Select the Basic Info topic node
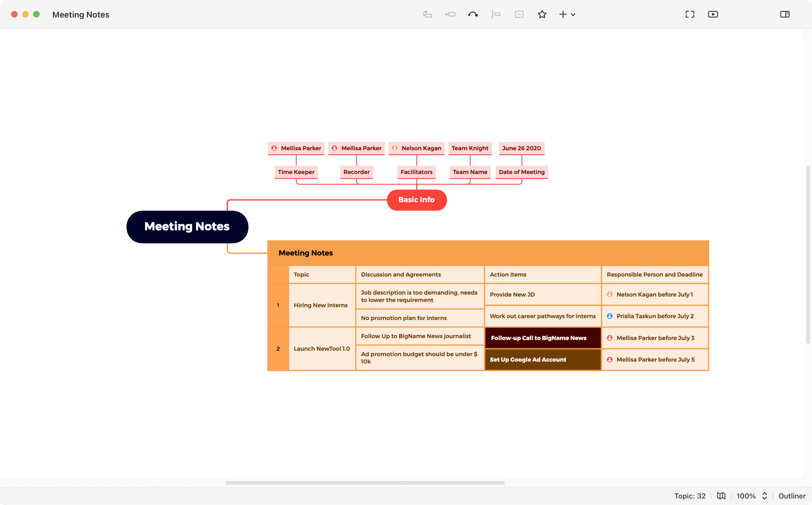Viewport: 812px width, 505px height. pos(416,200)
